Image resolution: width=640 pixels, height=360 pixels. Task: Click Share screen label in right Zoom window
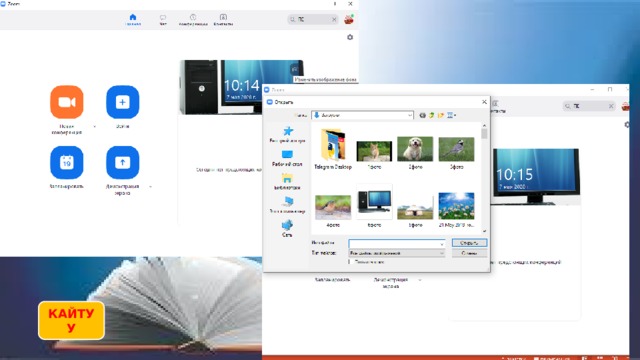(391, 283)
